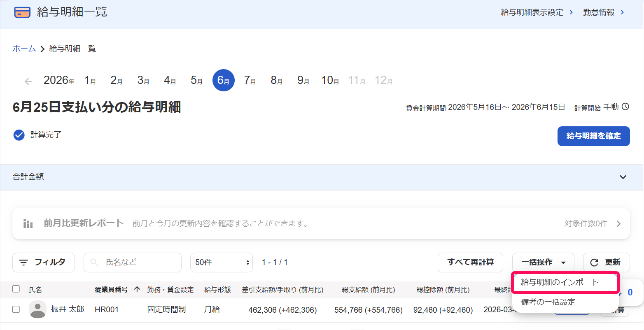The image size is (644, 330).
Task: Open the ホーム breadcrumb link
Action: pyautogui.click(x=24, y=49)
